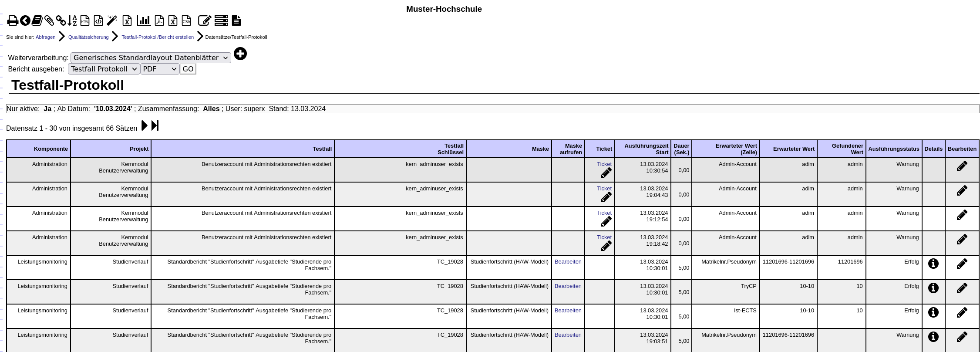Click the paperclip attachment icon

coord(49,20)
